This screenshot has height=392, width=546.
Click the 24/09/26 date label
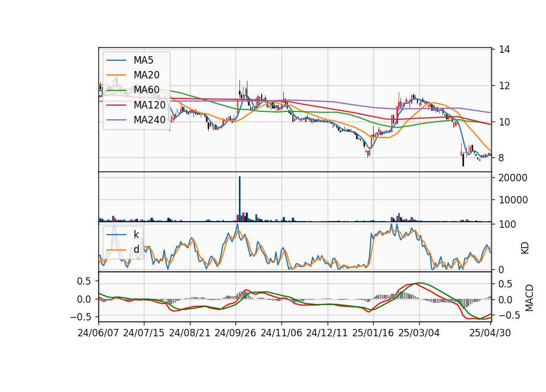(x=235, y=333)
